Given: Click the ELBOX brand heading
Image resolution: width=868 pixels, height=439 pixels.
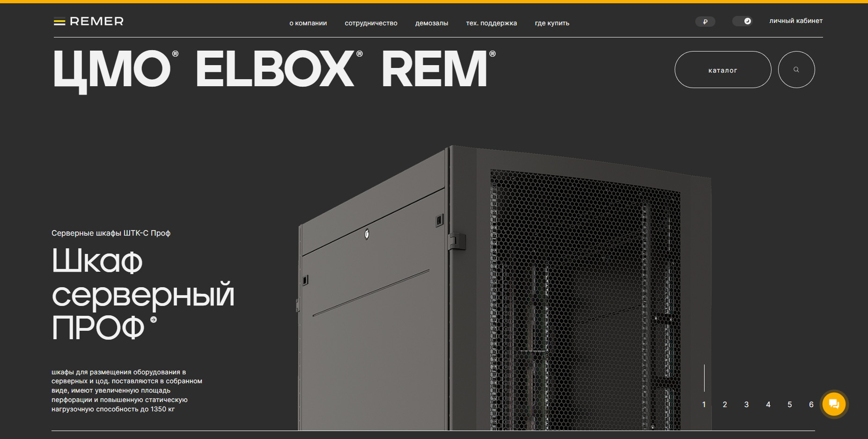Looking at the screenshot, I should point(279,68).
